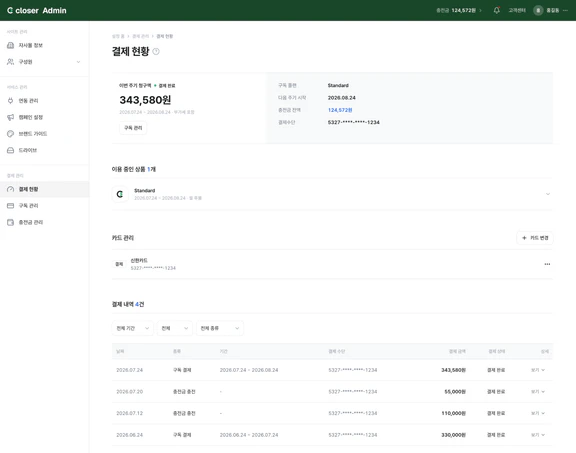This screenshot has width=576, height=453.
Task: Expand the 구성원 sidebar chevron
Action: [x=78, y=62]
